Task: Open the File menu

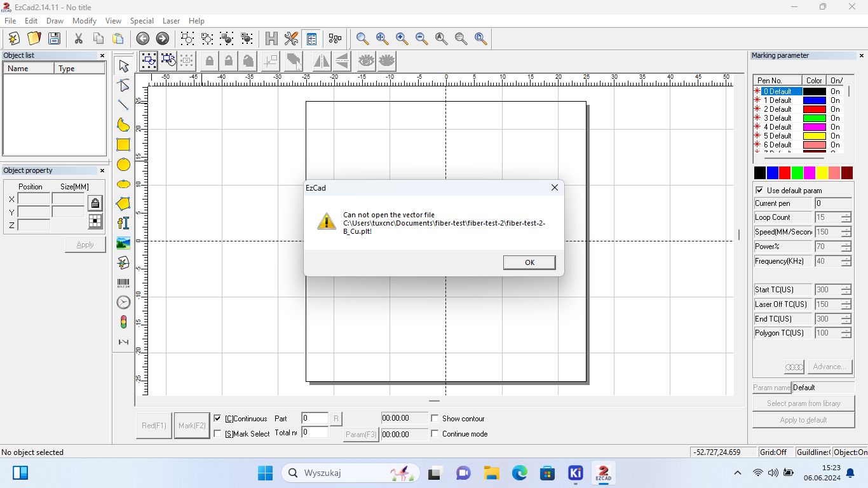Action: point(10,21)
